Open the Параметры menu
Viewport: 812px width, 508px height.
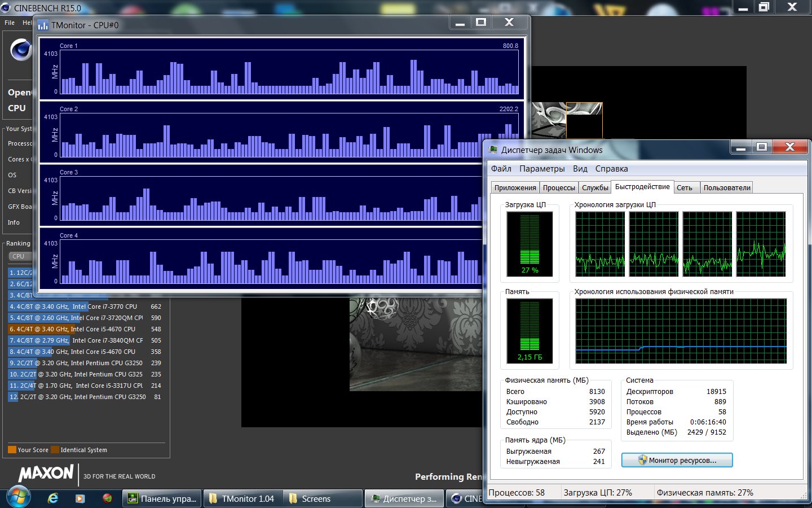(541, 169)
